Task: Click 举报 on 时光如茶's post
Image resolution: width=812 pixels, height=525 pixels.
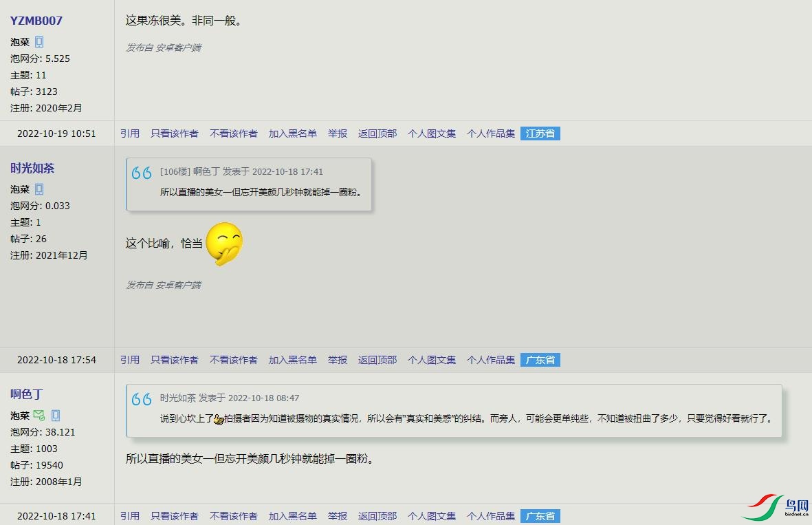Action: pyautogui.click(x=338, y=360)
